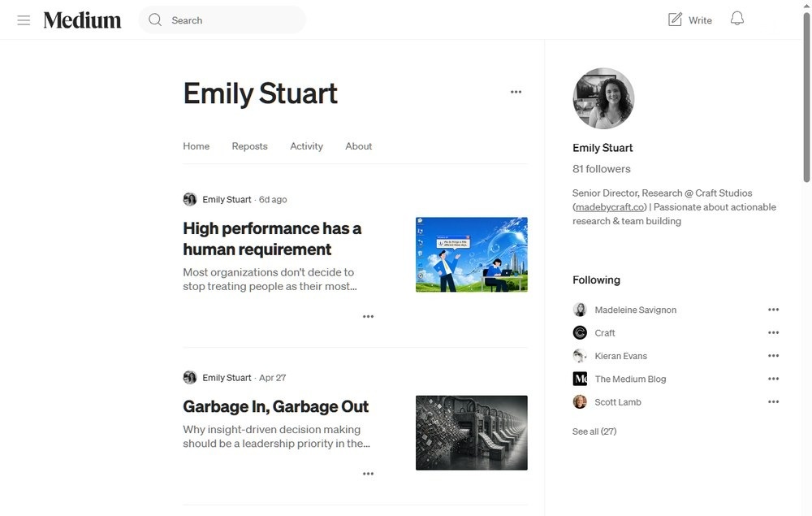Select the search magnifier icon

coord(155,20)
